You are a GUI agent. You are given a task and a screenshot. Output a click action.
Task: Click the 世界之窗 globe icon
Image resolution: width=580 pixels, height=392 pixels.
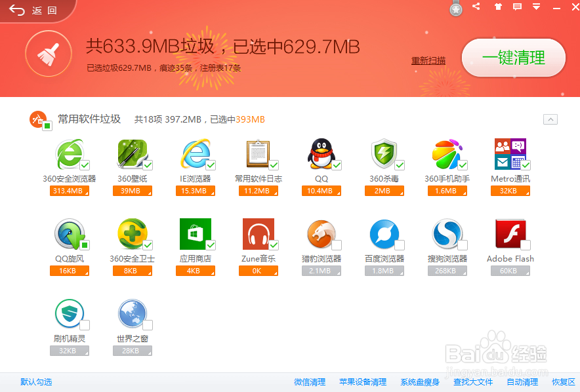132,314
